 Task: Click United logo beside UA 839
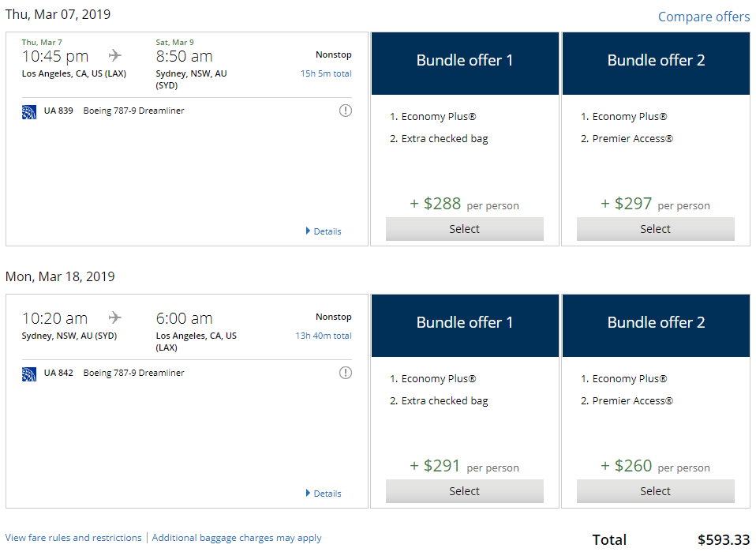[29, 111]
